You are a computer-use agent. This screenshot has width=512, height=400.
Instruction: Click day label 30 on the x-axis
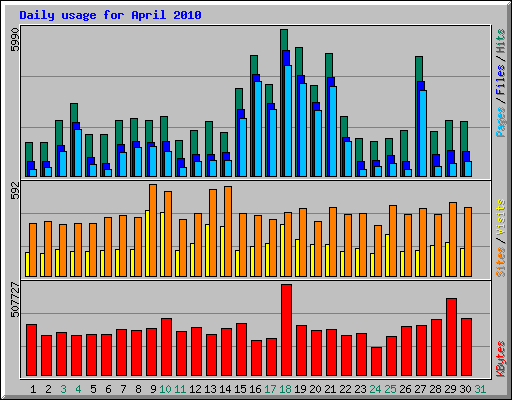click(x=465, y=389)
